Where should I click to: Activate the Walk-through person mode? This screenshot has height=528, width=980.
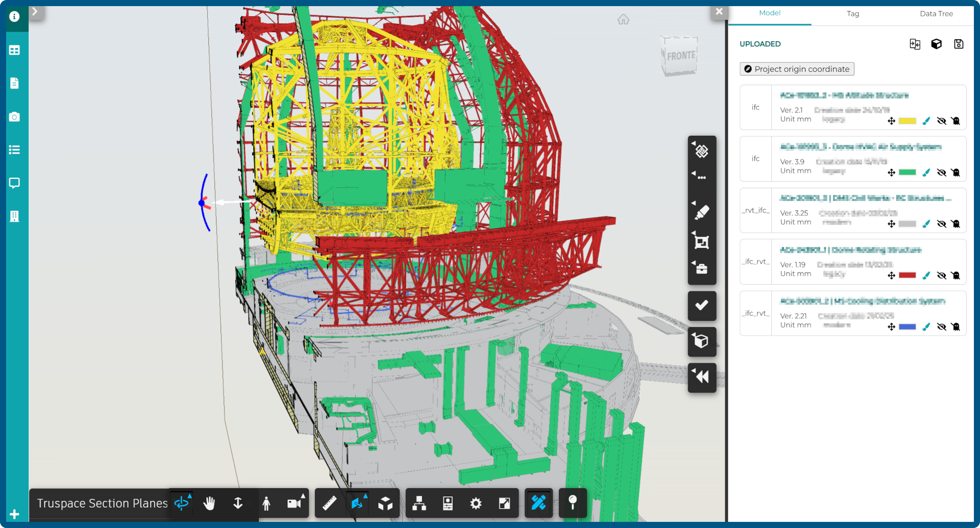[266, 503]
